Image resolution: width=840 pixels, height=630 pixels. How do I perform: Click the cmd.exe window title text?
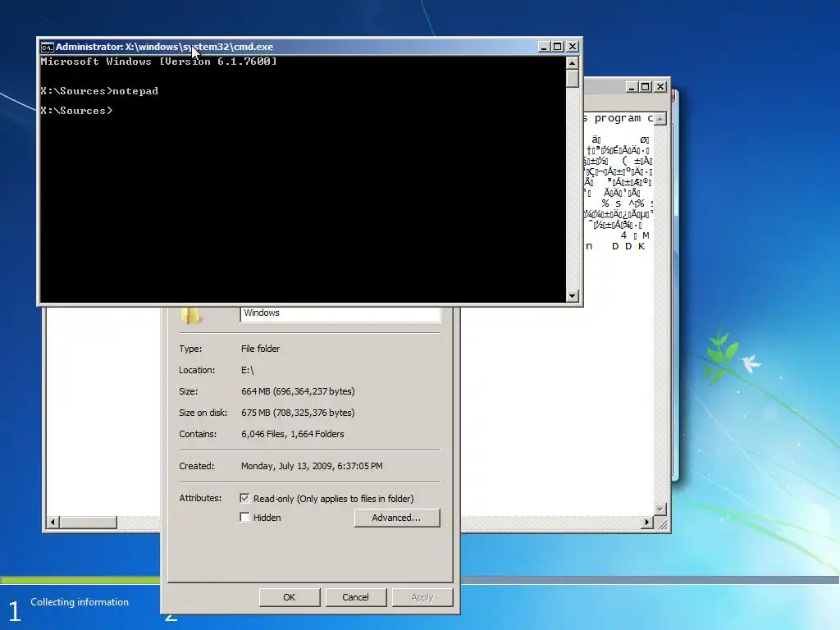(x=164, y=47)
